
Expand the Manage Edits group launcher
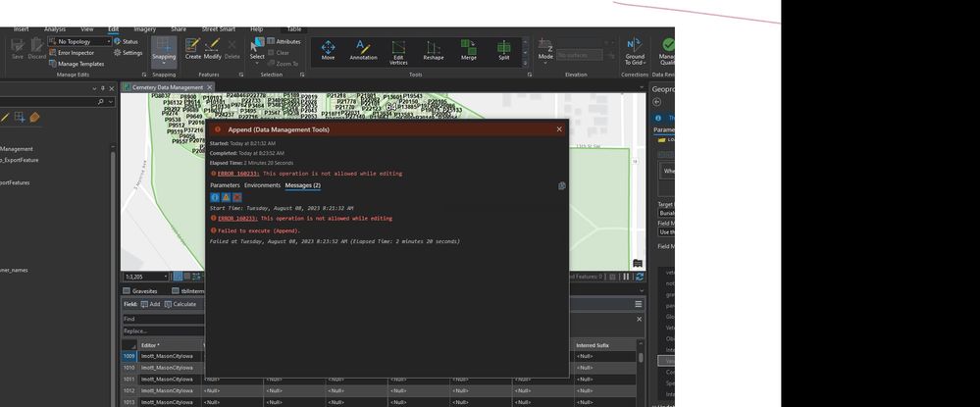pyautogui.click(x=144, y=75)
